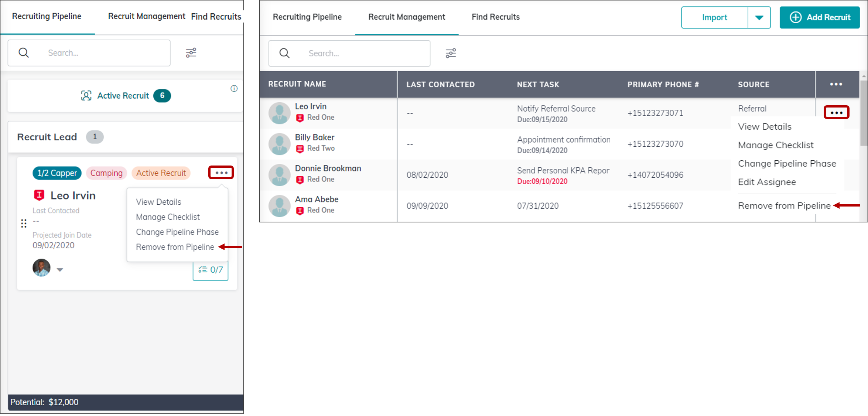
Task: Open three-dot menu on Leo Irvin card
Action: (x=221, y=173)
